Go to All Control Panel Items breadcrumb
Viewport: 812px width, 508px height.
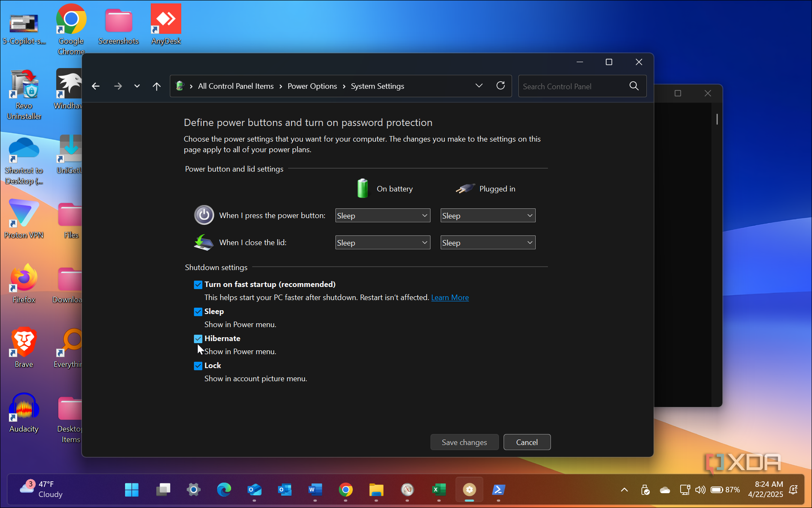pyautogui.click(x=236, y=86)
